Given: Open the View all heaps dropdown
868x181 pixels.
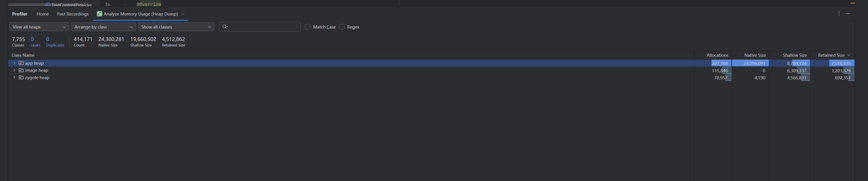Looking at the screenshot, I should coord(39,27).
